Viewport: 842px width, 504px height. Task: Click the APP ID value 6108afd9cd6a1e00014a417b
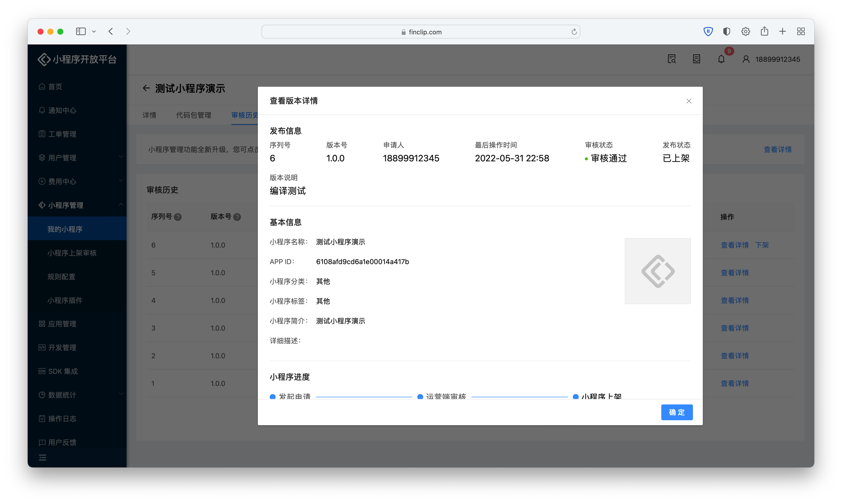(x=362, y=261)
